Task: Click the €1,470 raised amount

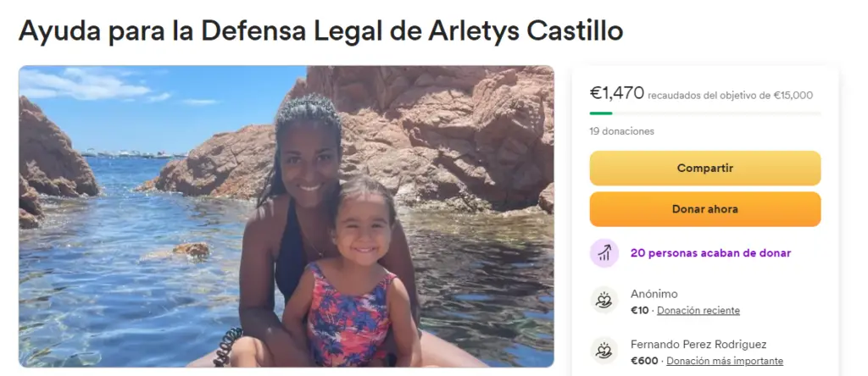Action: click(x=617, y=93)
